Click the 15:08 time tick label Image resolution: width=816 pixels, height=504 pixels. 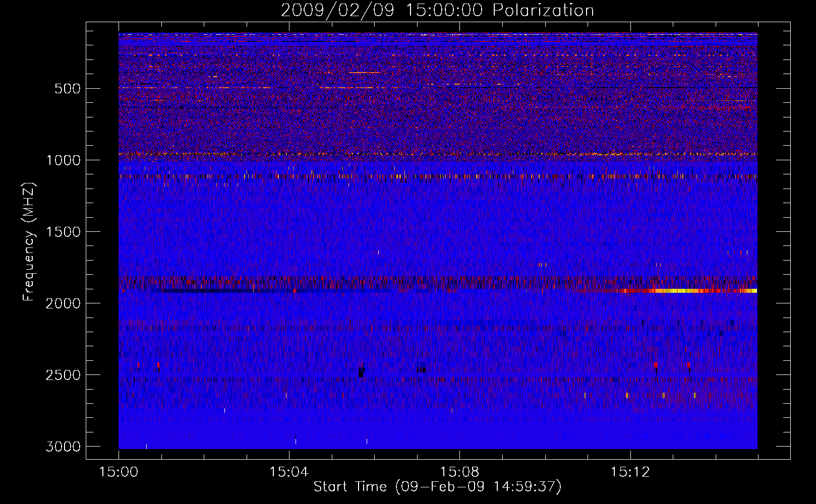[x=459, y=472]
